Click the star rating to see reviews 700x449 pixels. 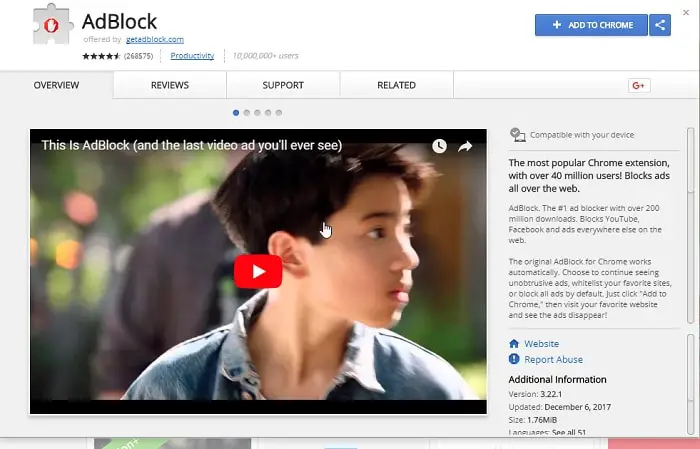click(x=101, y=56)
